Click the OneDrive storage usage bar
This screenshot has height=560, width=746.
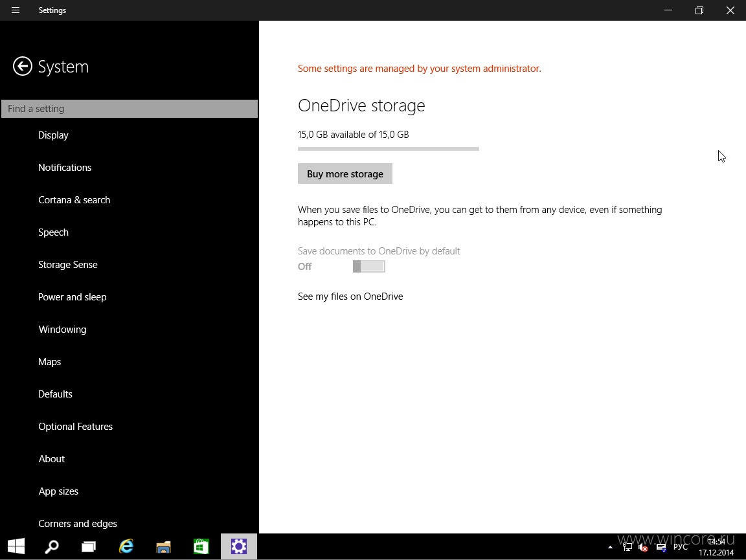[389, 149]
